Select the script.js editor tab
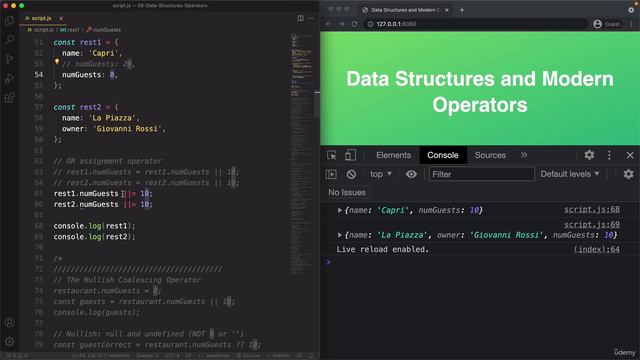The image size is (640, 360). [42, 18]
